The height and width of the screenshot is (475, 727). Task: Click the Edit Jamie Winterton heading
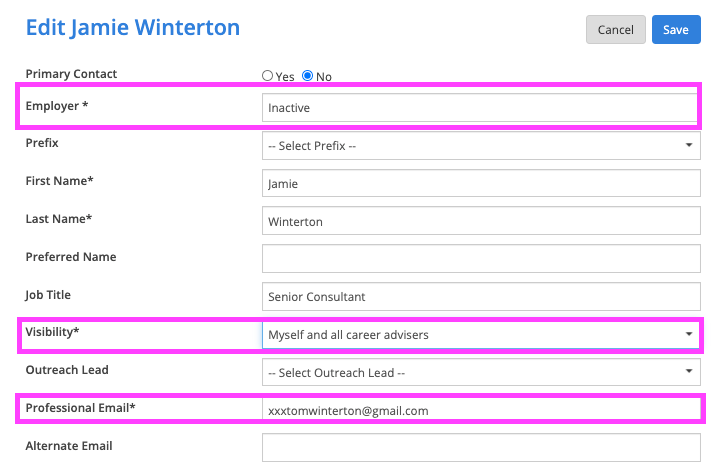tap(132, 27)
